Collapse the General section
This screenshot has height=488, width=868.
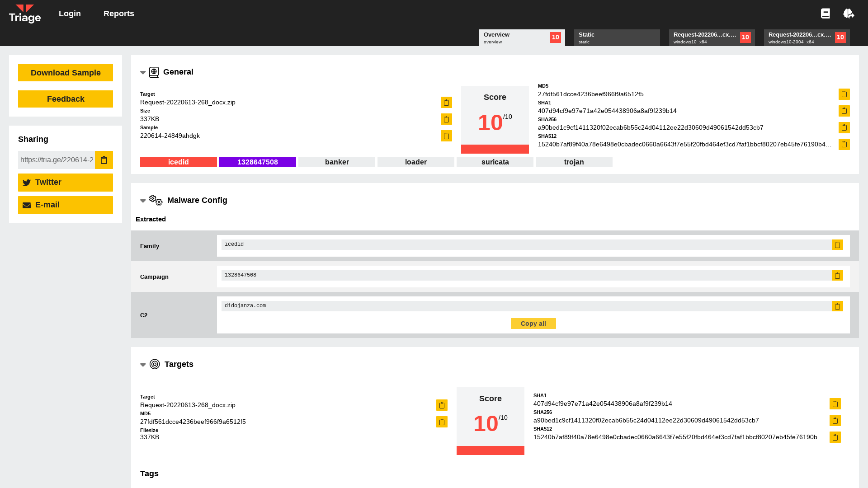pyautogui.click(x=143, y=72)
